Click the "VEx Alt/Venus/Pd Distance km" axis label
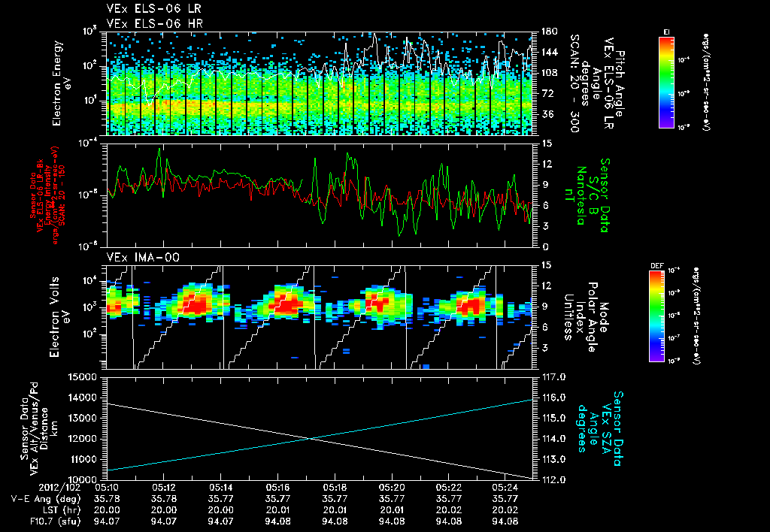Image resolution: width=770 pixels, height=532 pixels. [43, 428]
